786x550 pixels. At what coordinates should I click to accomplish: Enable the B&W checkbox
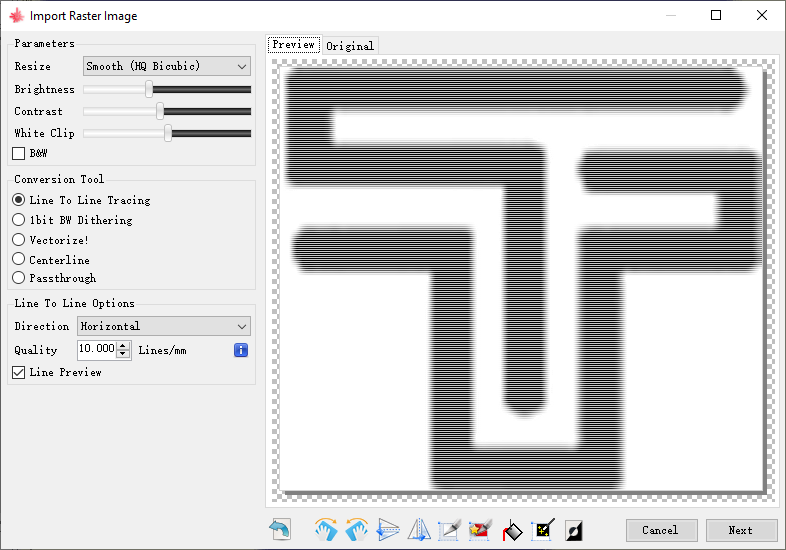pos(19,153)
